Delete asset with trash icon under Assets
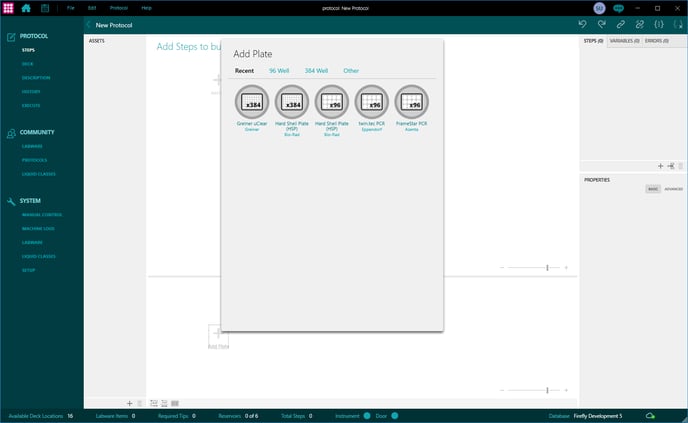This screenshot has height=423, width=688. click(140, 403)
